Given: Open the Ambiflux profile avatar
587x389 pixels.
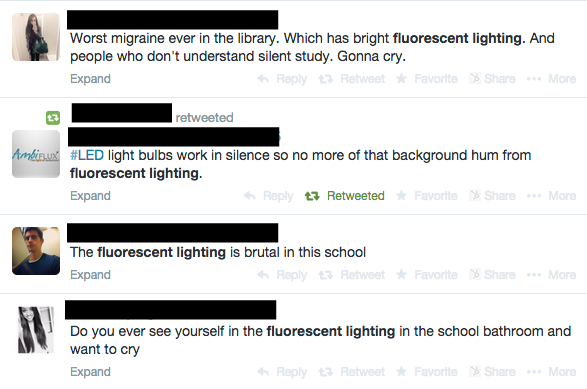Looking at the screenshot, I should point(36,154).
